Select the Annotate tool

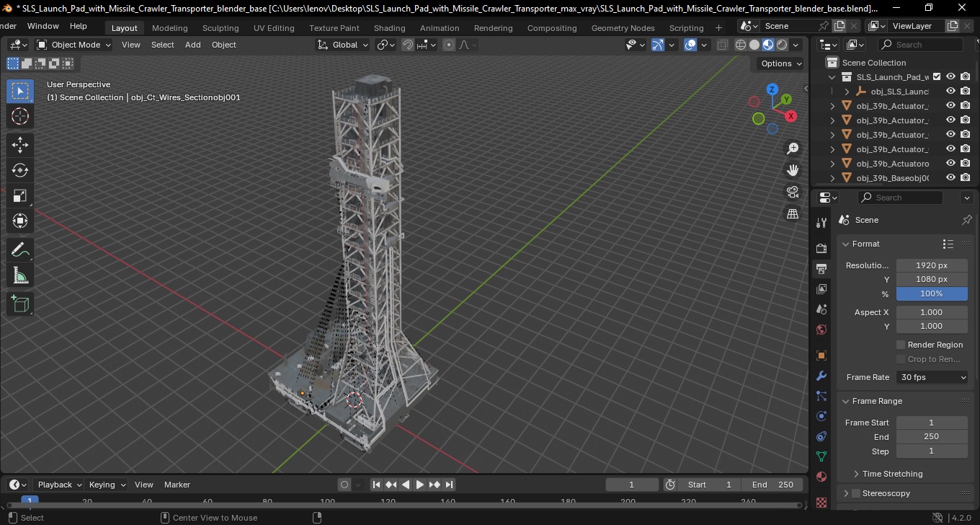tap(20, 250)
